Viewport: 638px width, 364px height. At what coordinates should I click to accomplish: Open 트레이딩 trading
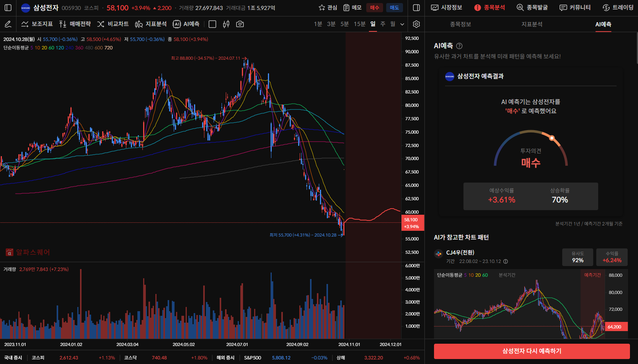(x=618, y=8)
